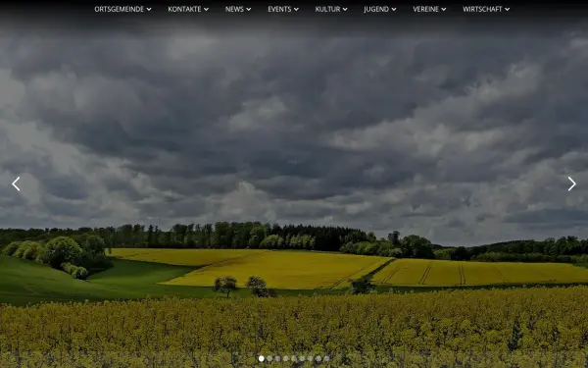Show the ninth and last slide dot

326,358
